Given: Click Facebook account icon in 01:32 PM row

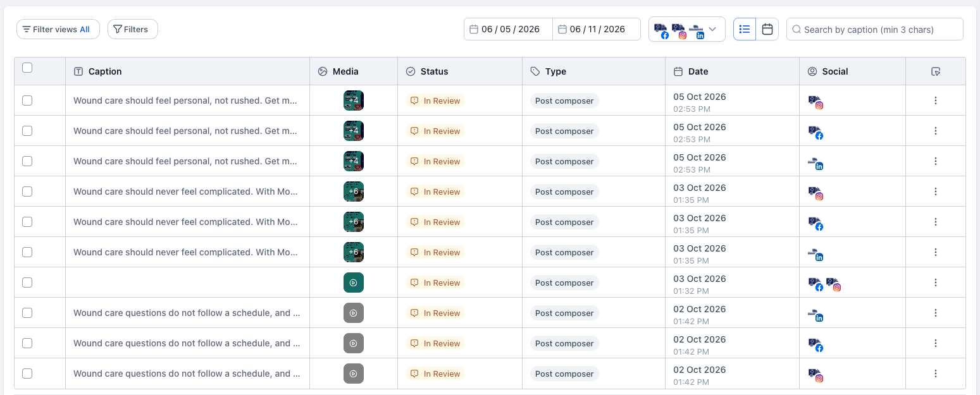Looking at the screenshot, I should point(816,284).
